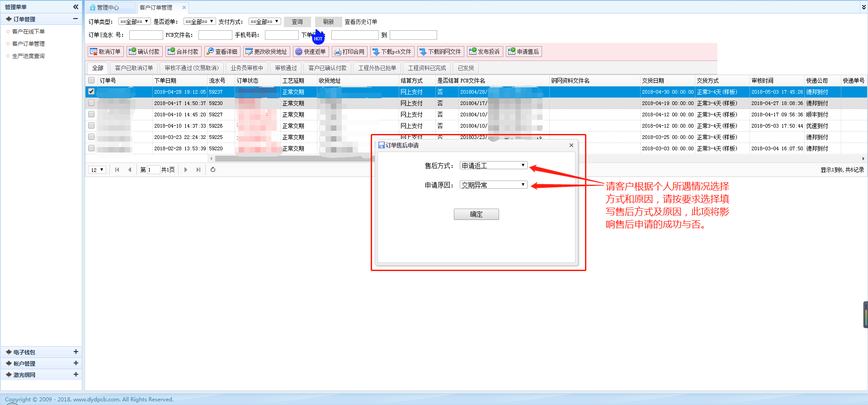Click the 手机号码 input field
Screen dimensions: 868x405
282,35
